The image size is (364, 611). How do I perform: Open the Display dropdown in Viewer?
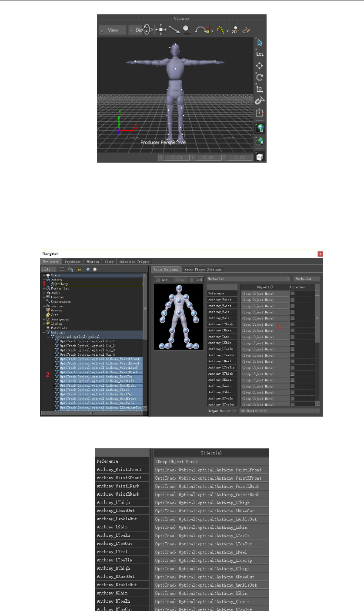tap(135, 30)
